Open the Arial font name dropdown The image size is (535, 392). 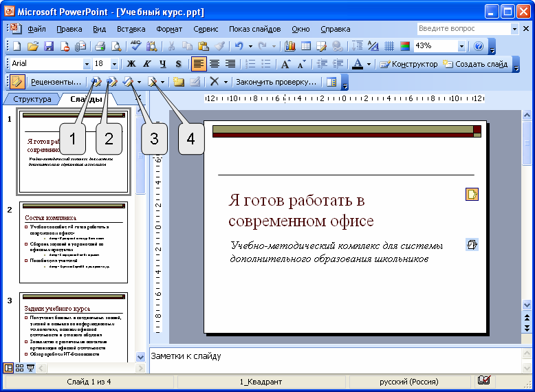(87, 64)
